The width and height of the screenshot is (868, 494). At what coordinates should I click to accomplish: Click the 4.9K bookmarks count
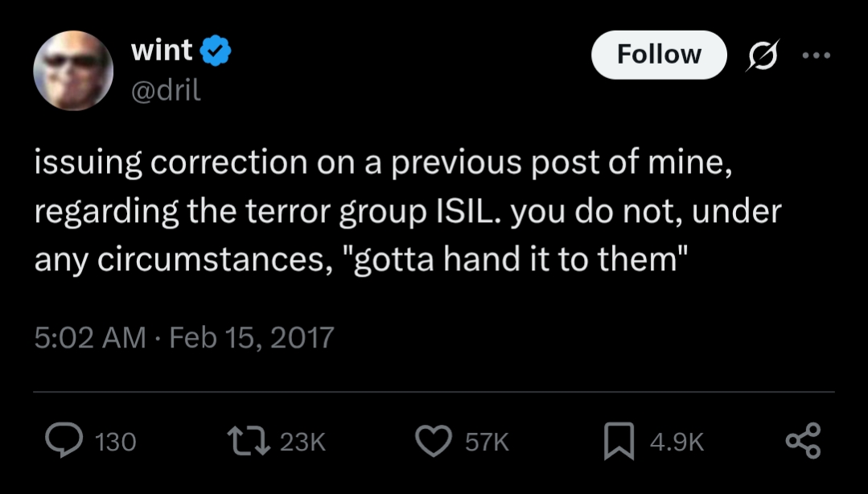point(676,442)
